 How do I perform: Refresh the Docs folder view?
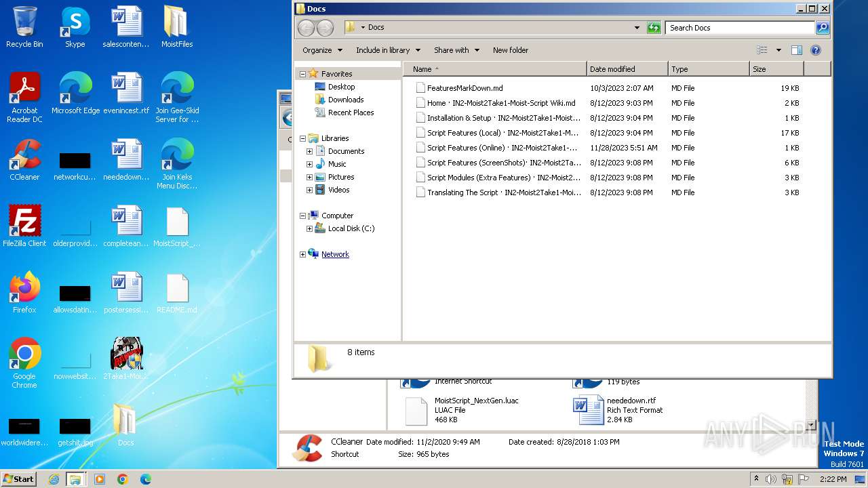pos(654,28)
